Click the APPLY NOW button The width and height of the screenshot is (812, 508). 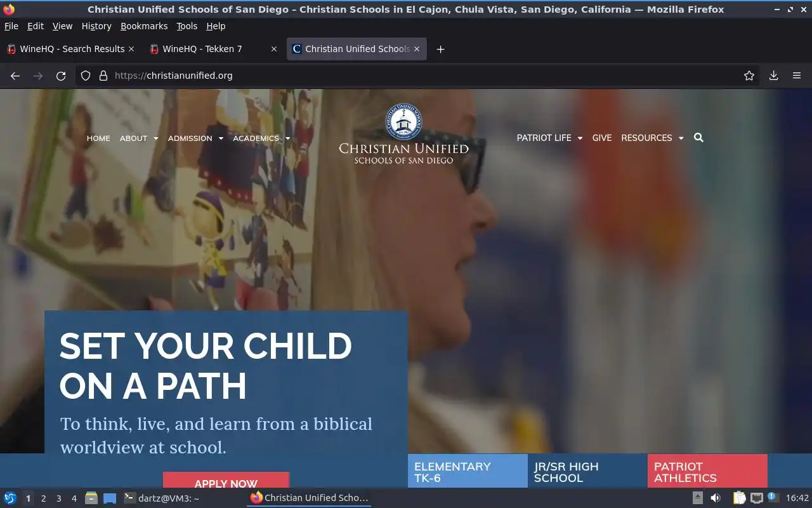coord(226,481)
